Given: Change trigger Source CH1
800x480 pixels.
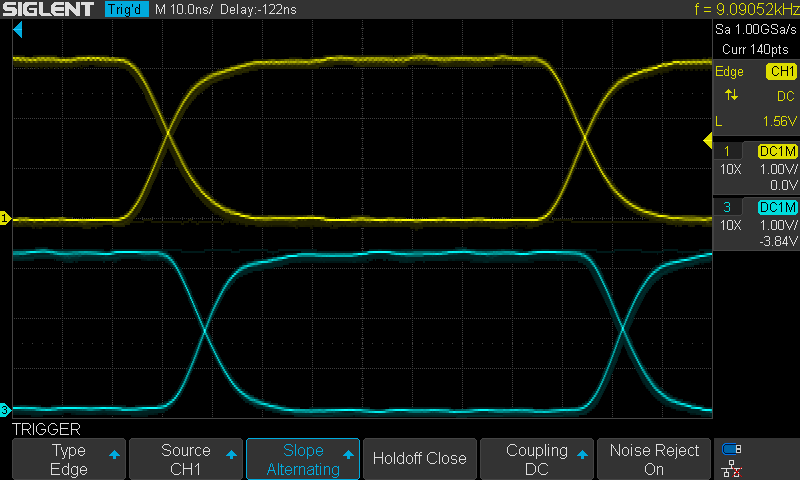Looking at the screenshot, I should coord(186,459).
